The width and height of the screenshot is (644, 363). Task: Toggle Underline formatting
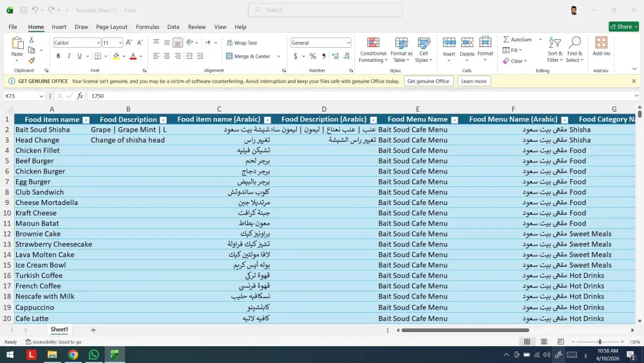[79, 56]
